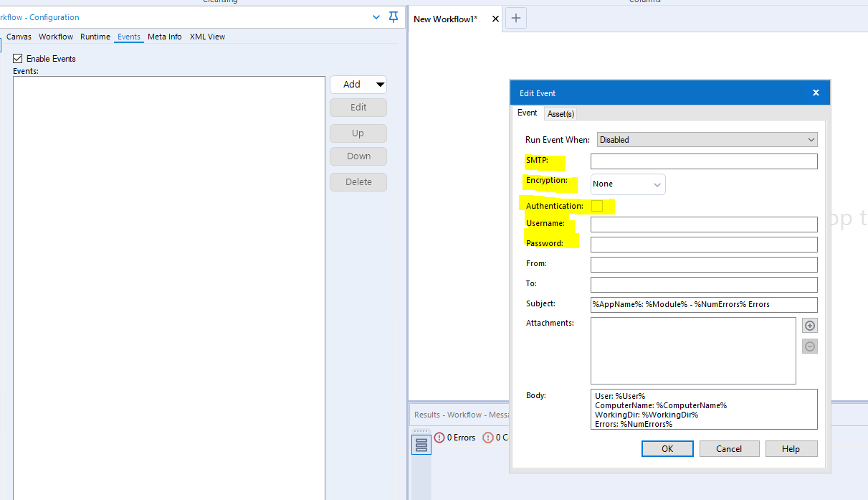Toggle the Authentication checkbox
The image size is (868, 500).
(x=598, y=206)
